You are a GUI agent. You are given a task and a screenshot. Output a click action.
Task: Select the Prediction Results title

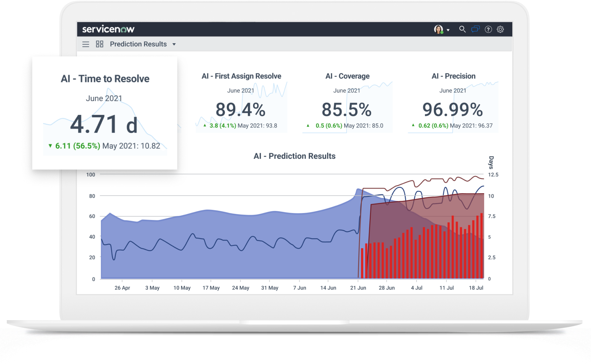tap(138, 44)
